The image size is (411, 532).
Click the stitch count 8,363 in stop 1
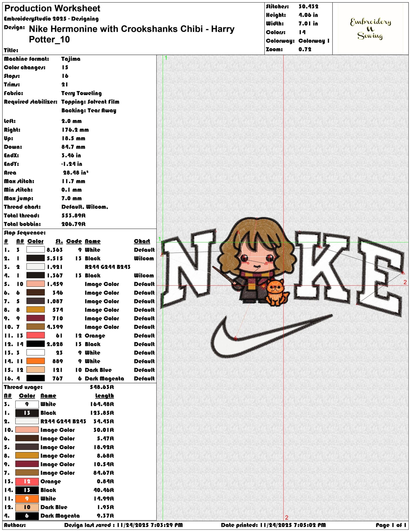pyautogui.click(x=55, y=250)
